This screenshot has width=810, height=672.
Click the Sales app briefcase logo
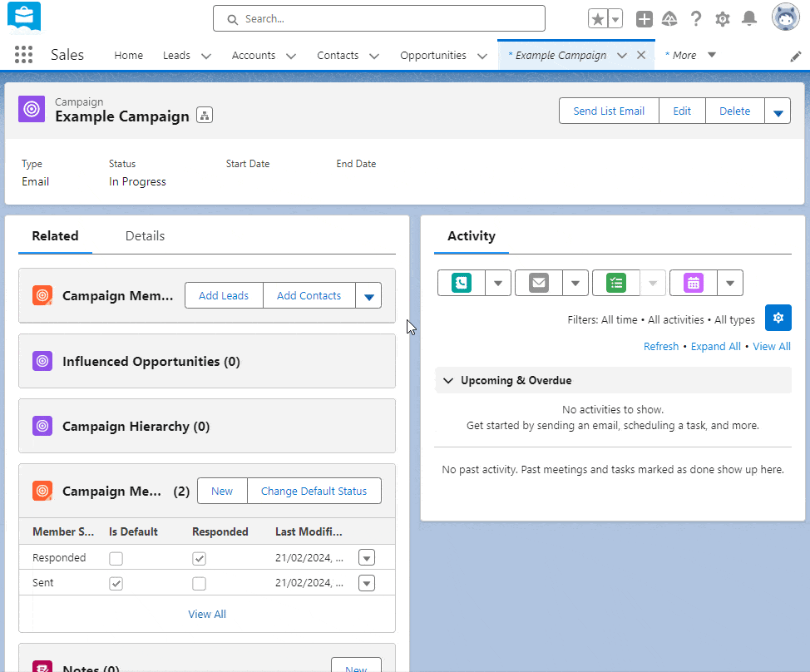click(x=24, y=17)
